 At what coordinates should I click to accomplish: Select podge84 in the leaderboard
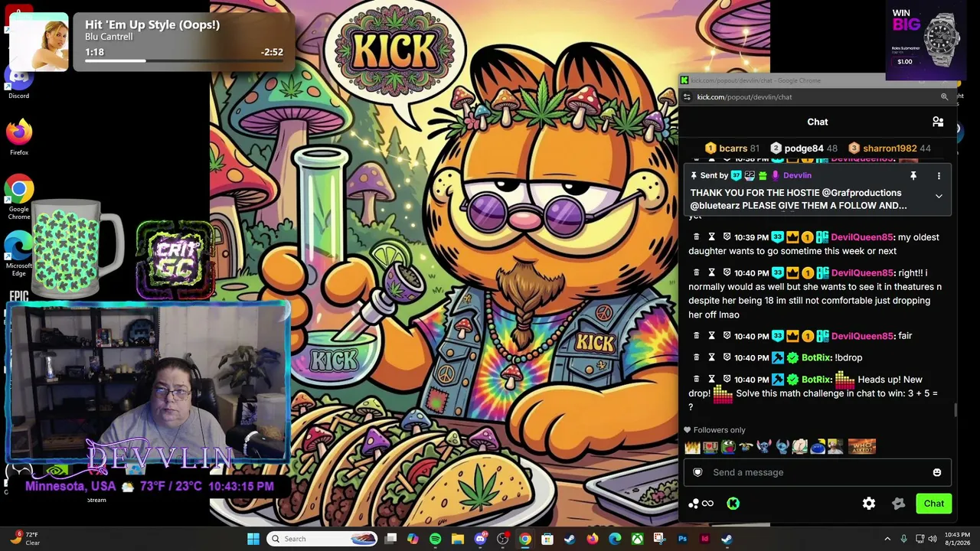[x=804, y=148]
